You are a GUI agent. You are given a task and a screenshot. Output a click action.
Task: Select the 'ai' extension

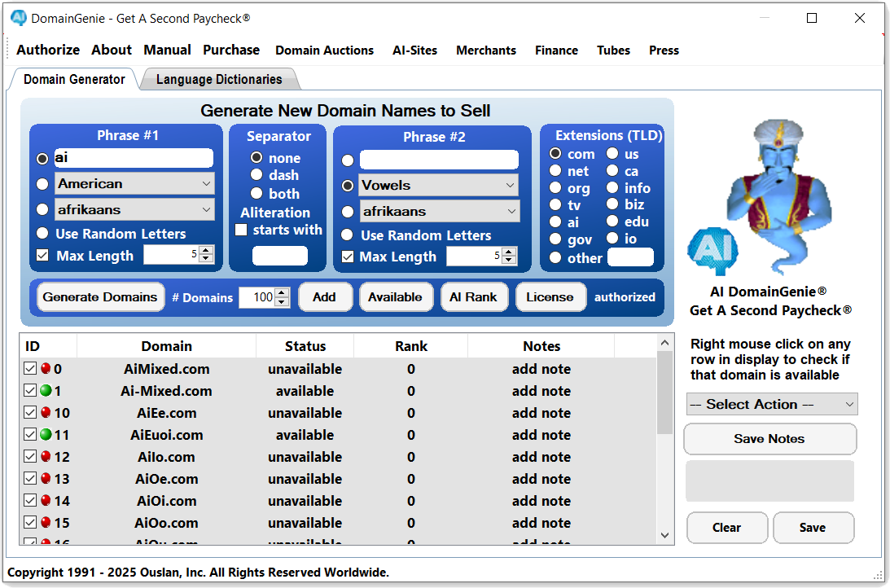(x=555, y=222)
